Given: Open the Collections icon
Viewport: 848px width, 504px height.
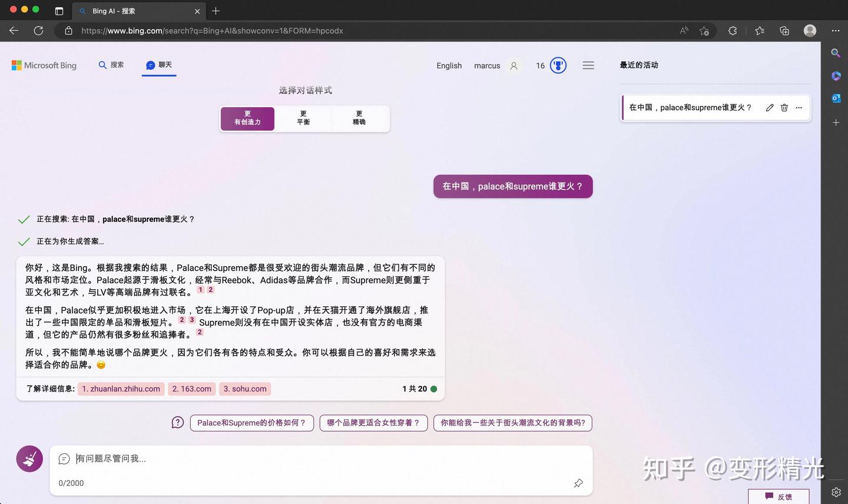Looking at the screenshot, I should [x=784, y=31].
